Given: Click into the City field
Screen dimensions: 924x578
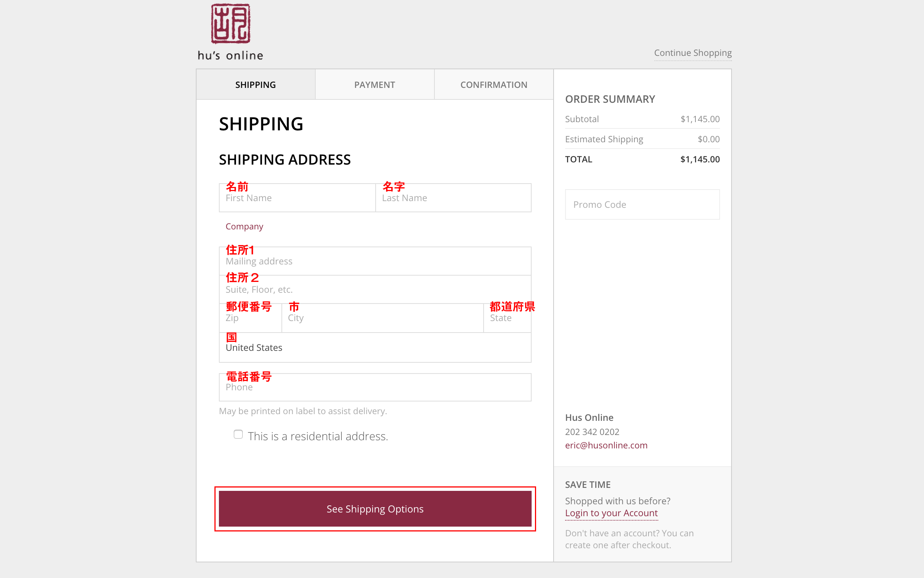Looking at the screenshot, I should (x=382, y=318).
